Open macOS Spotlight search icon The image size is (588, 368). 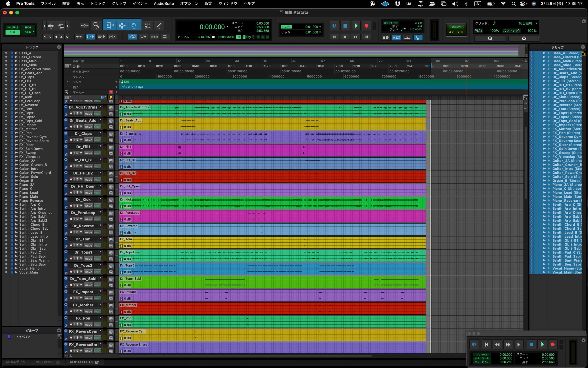[x=513, y=3]
